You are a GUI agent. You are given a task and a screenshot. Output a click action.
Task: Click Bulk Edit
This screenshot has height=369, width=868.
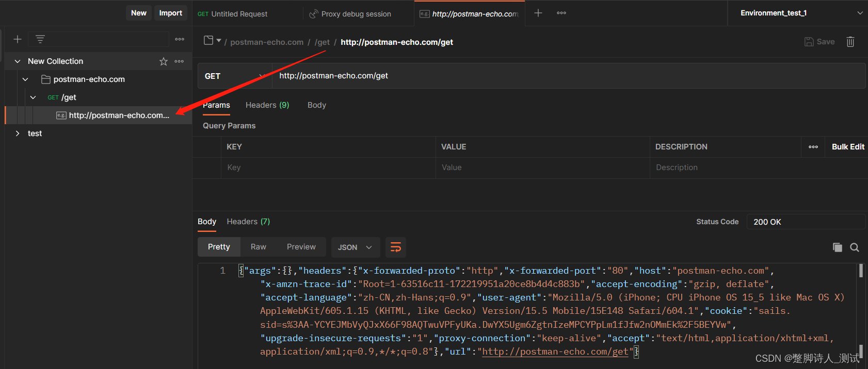tap(848, 147)
